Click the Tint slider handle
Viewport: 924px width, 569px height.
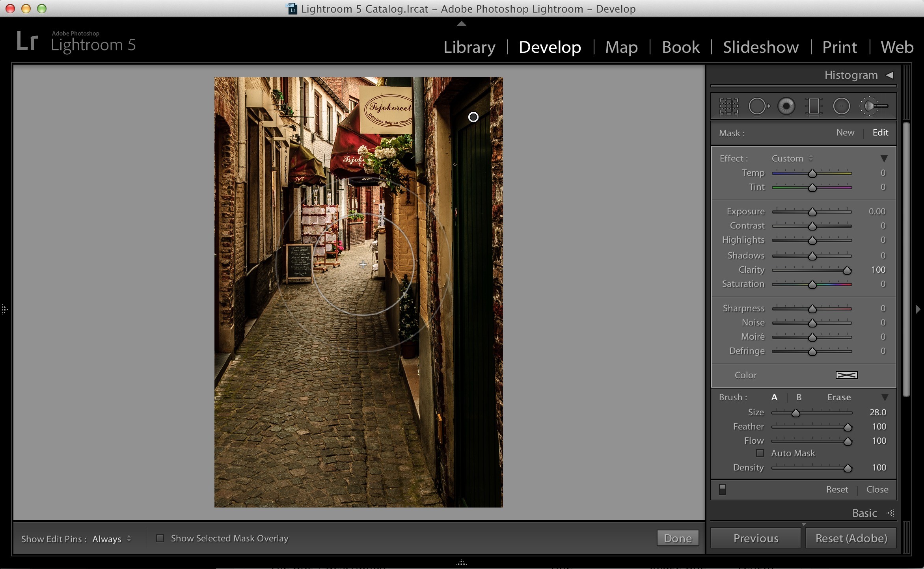point(812,188)
